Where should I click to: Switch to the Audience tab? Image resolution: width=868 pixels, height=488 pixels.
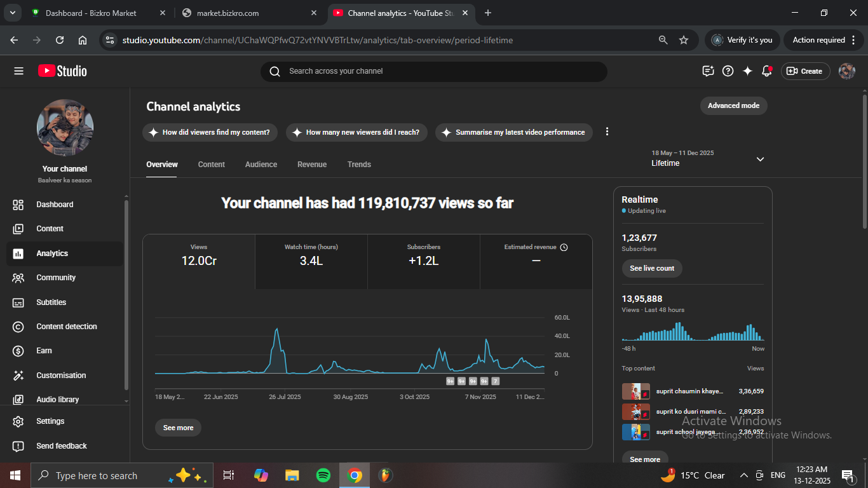[x=261, y=165]
